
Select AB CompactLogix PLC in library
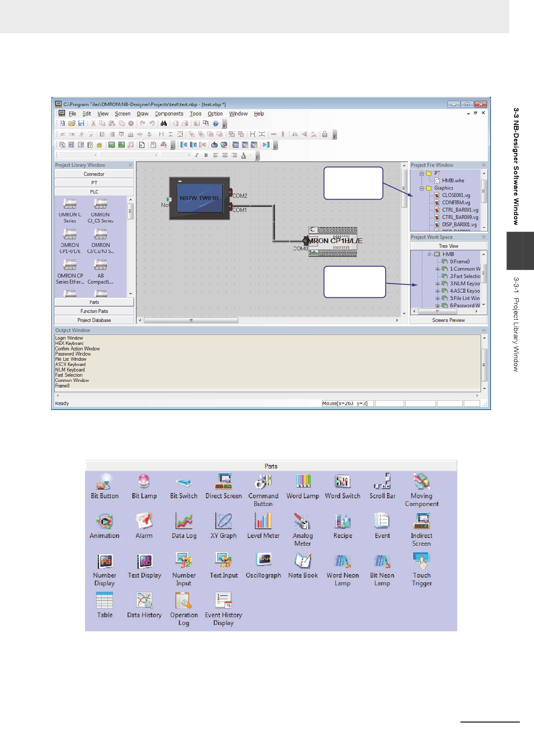pyautogui.click(x=100, y=272)
